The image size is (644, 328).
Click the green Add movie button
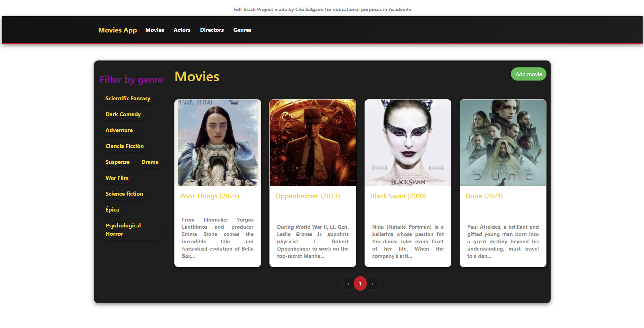coord(528,74)
